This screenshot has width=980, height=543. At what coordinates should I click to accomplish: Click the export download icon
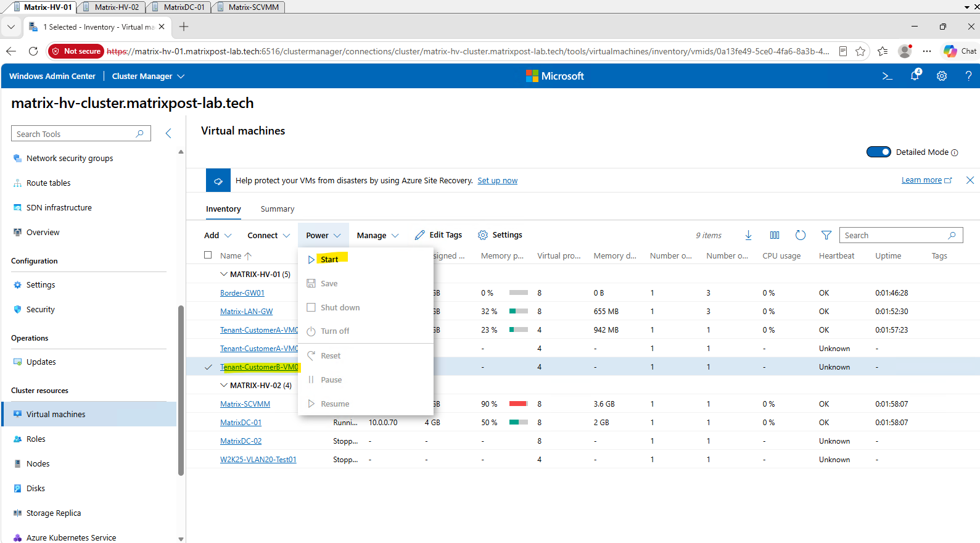pyautogui.click(x=748, y=235)
